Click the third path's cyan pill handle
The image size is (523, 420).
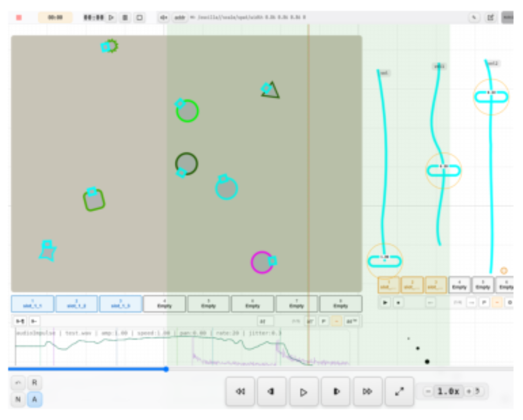(491, 96)
